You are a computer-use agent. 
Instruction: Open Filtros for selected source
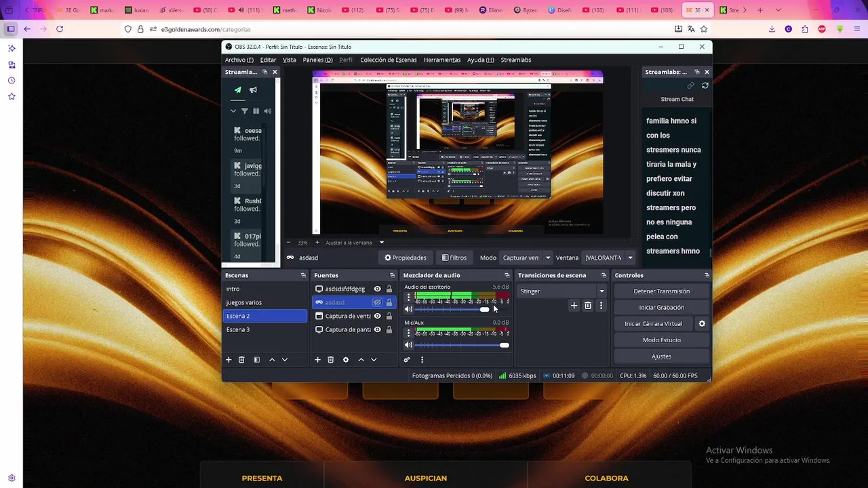[x=454, y=258]
